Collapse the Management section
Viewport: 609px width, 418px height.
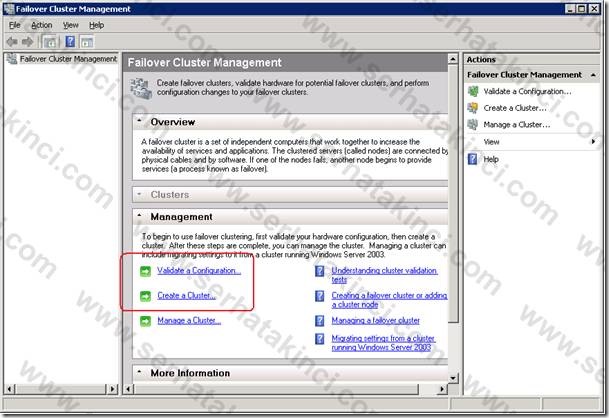coord(140,216)
